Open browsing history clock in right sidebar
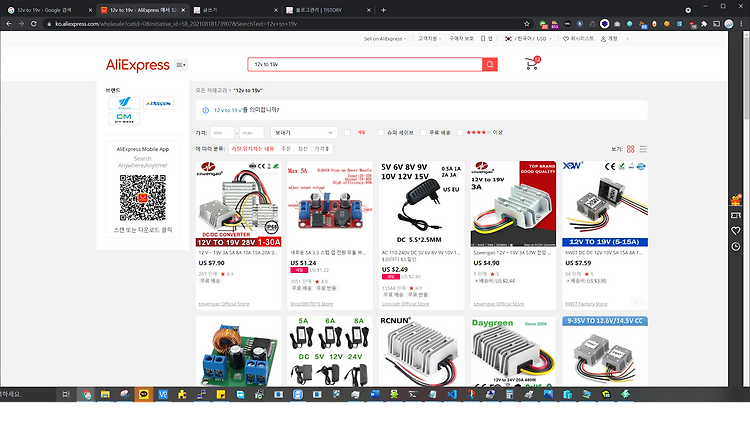750x431 pixels. point(736,246)
